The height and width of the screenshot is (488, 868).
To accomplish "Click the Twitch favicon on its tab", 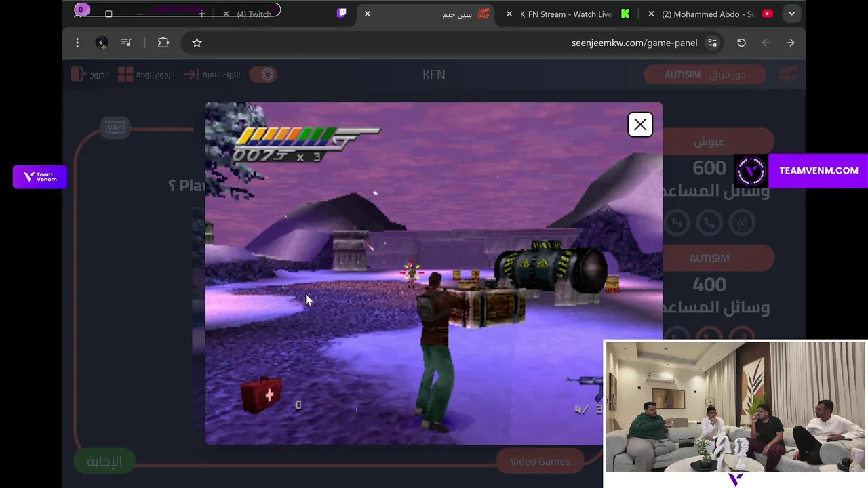I will tap(342, 13).
